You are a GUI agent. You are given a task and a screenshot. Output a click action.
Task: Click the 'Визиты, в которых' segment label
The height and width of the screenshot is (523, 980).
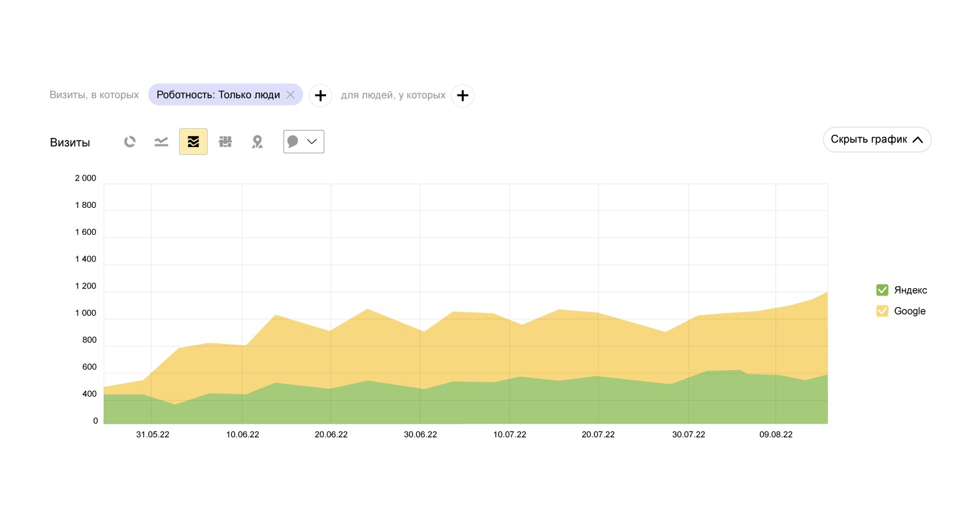[94, 95]
